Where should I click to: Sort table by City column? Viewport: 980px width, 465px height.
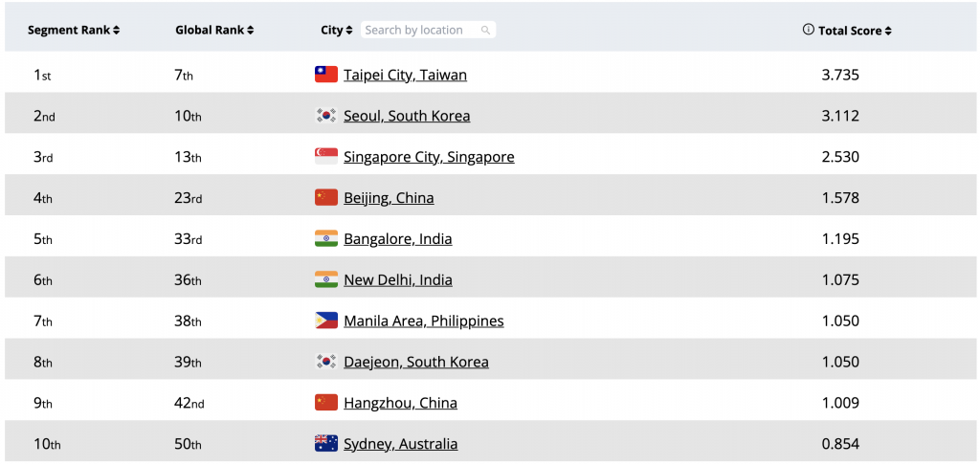click(336, 31)
